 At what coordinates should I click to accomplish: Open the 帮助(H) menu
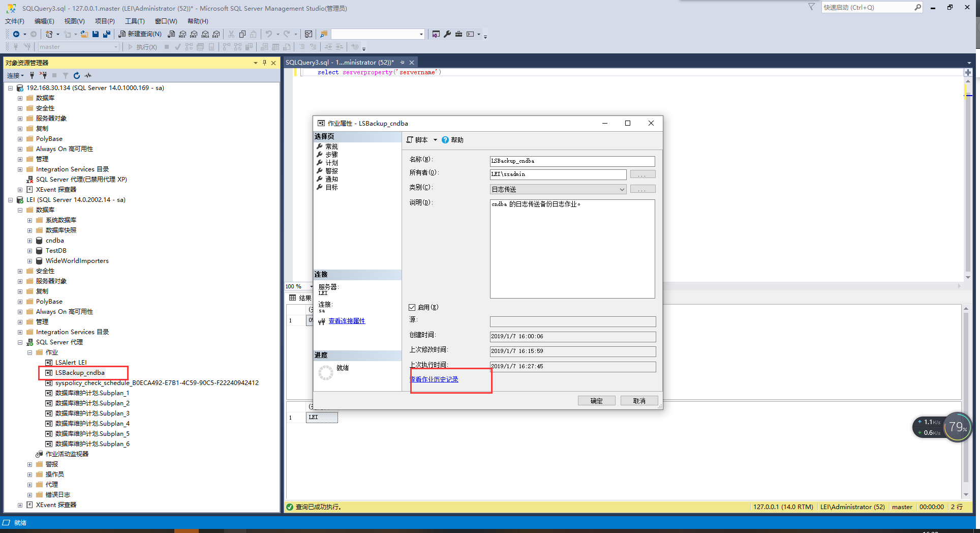(x=198, y=21)
